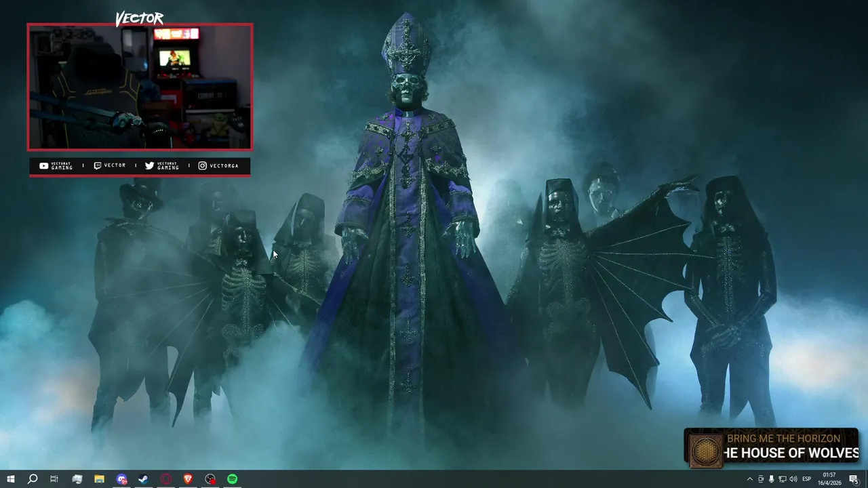This screenshot has height=488, width=868.
Task: Open Action Center with 5 notifications
Action: pos(854,479)
